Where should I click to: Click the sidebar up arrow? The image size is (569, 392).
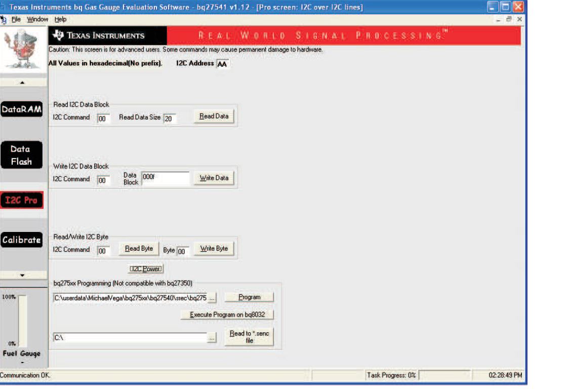click(22, 83)
